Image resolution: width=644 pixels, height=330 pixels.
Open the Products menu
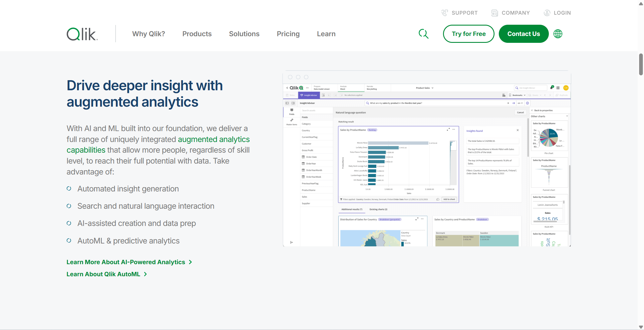click(x=197, y=34)
